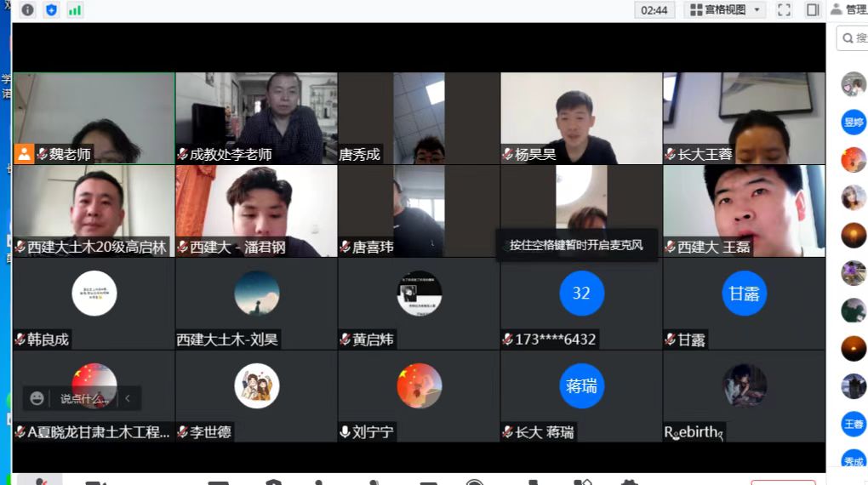
Task: Select the 杨昊昊 video tile
Action: click(x=581, y=117)
